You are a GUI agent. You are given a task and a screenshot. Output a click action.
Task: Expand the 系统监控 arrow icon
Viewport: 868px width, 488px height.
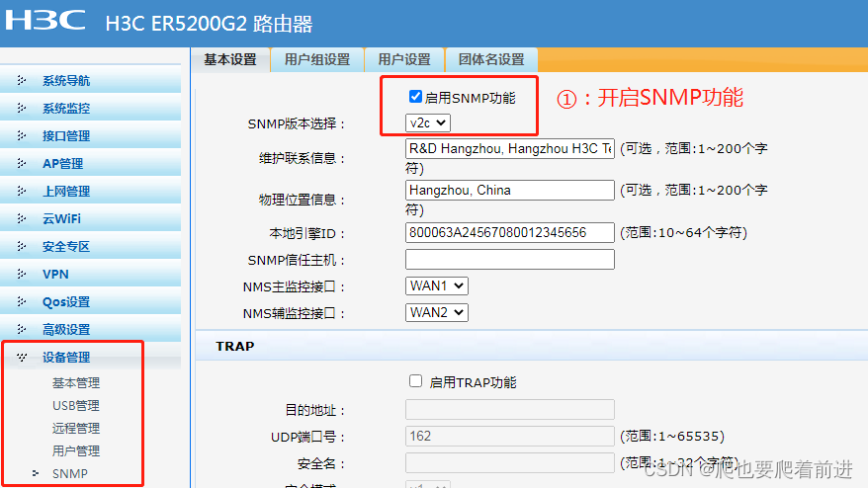(x=22, y=108)
